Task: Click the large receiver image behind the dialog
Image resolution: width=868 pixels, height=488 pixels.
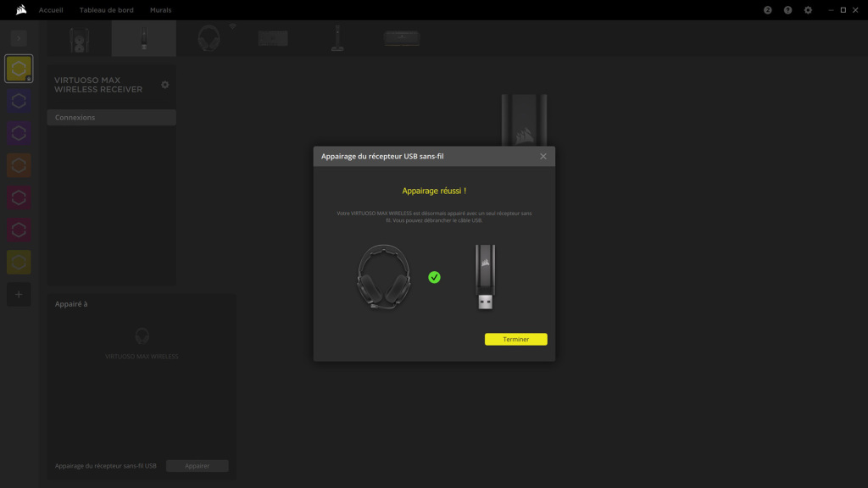Action: (x=524, y=120)
